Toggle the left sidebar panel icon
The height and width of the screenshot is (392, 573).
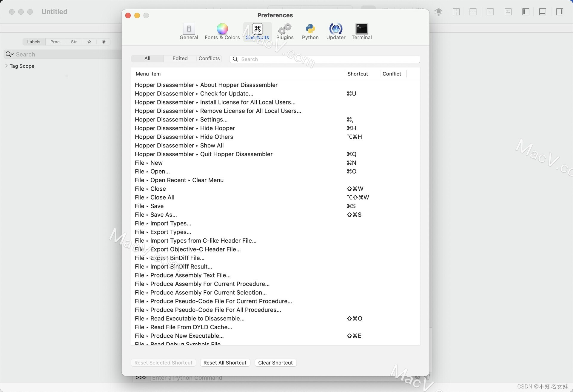coord(526,12)
